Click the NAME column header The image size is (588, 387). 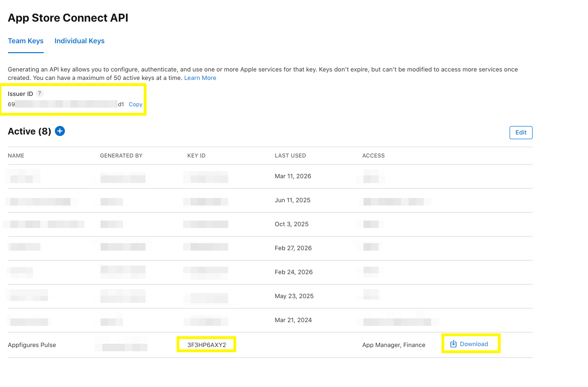pyautogui.click(x=16, y=155)
